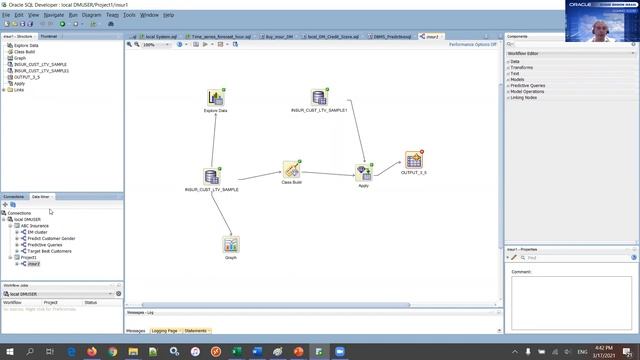Viewport: 640px width, 360px height.
Task: Expand the Model Operations section in Components
Action: 508,92
